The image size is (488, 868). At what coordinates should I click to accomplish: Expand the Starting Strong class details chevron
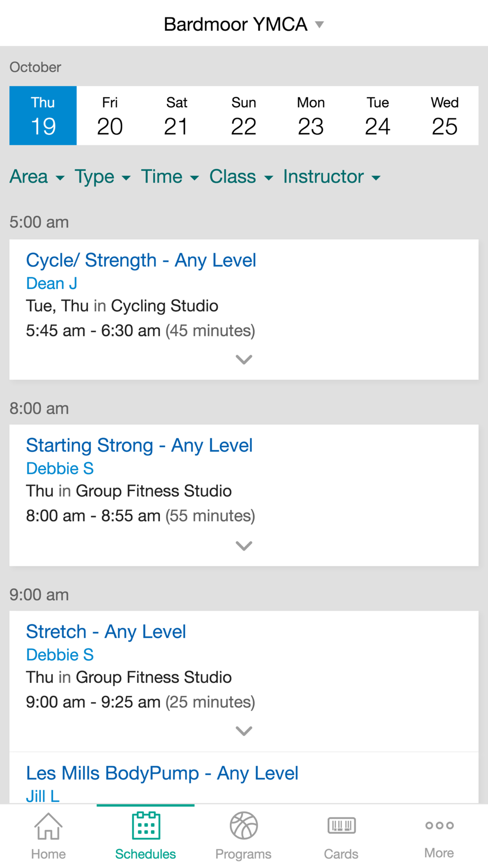click(x=244, y=546)
